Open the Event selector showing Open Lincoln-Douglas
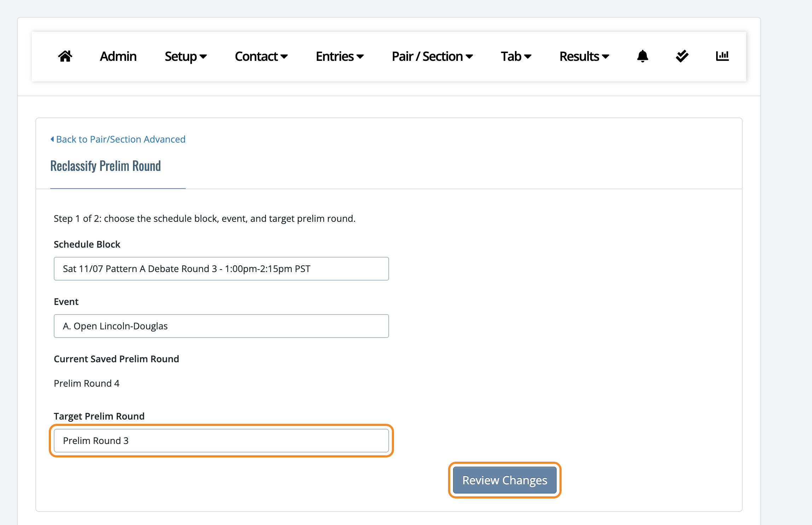 pyautogui.click(x=221, y=326)
